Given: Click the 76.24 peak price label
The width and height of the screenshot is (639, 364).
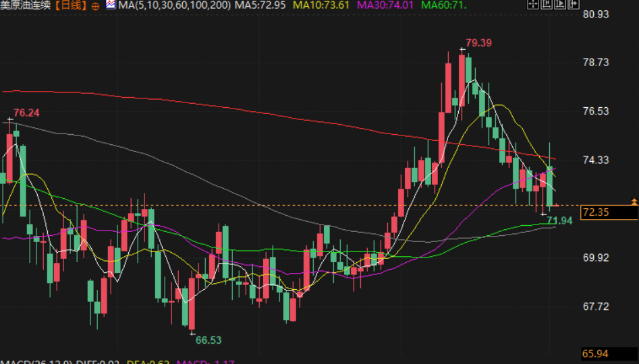Looking at the screenshot, I should click(26, 113).
